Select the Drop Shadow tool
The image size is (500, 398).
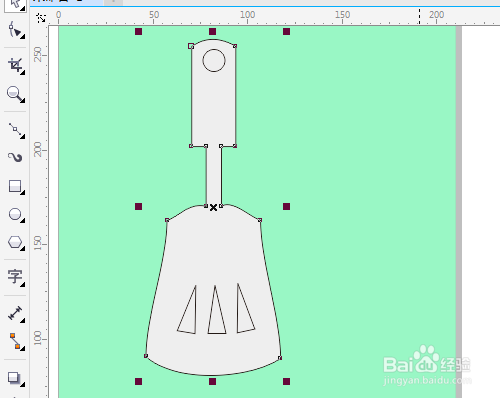click(15, 378)
